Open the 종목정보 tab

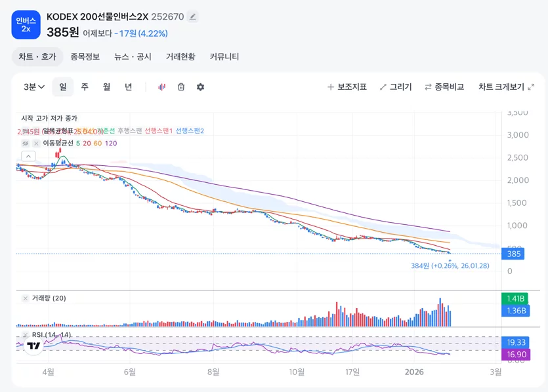tap(85, 56)
